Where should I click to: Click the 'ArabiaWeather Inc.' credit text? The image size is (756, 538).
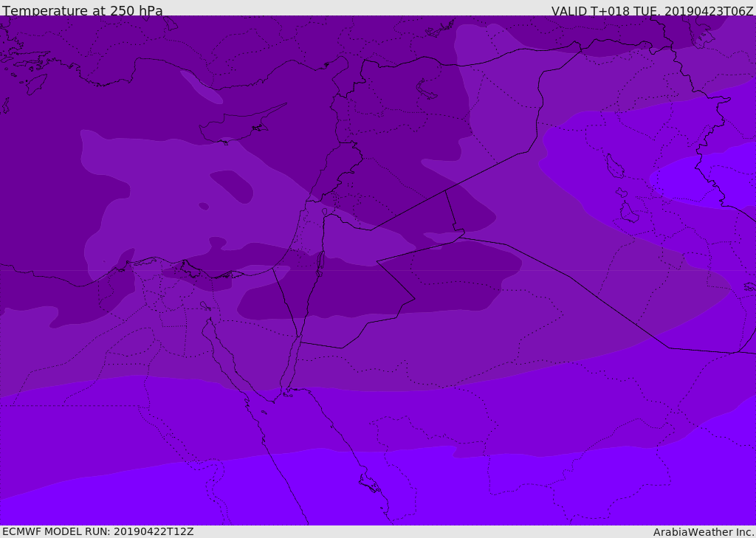pyautogui.click(x=704, y=532)
